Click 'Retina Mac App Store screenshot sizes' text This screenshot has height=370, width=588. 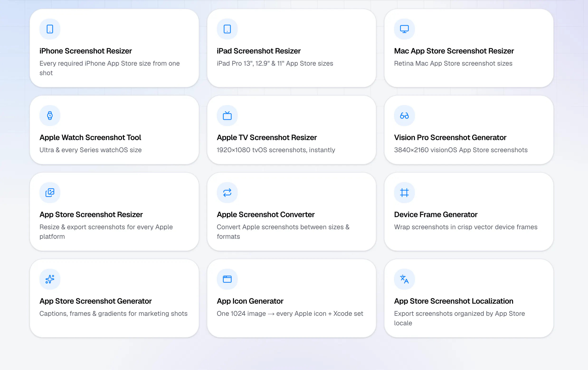click(x=453, y=63)
